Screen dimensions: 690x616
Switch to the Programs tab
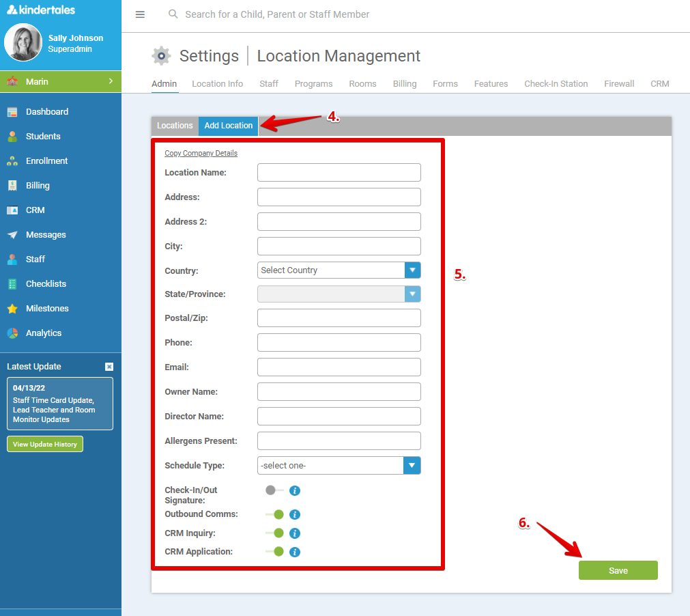(x=313, y=84)
